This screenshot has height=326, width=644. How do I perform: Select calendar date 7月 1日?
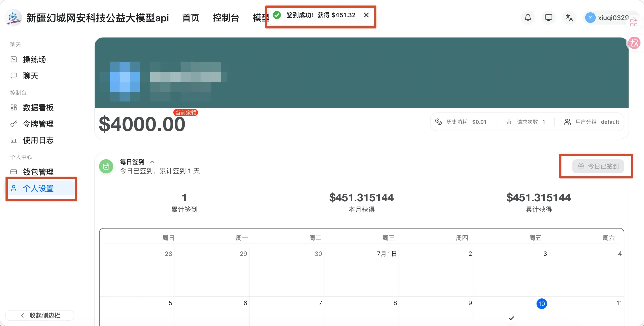click(x=387, y=254)
